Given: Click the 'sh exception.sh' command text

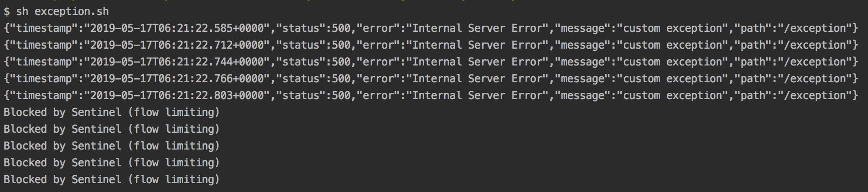Looking at the screenshot, I should click(x=62, y=12).
